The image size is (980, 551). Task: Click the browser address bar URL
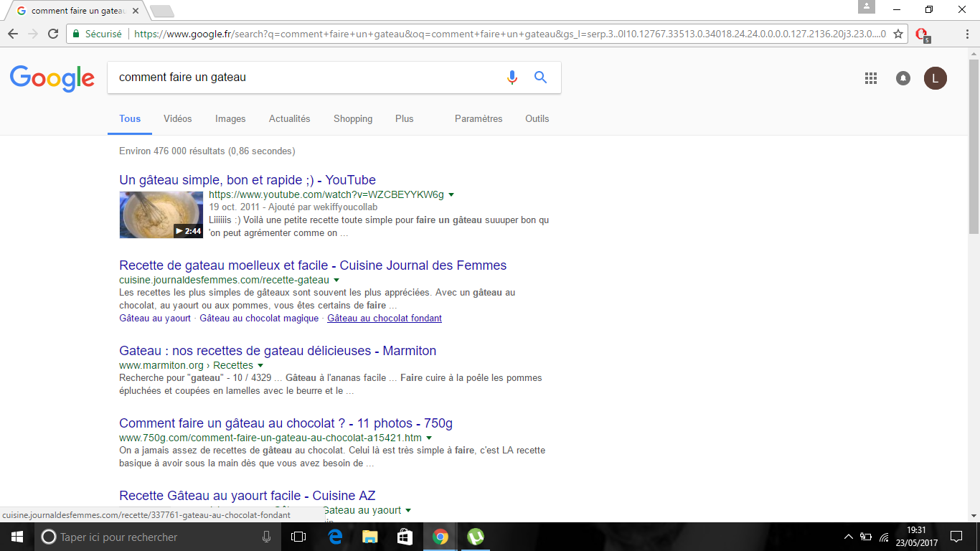(509, 34)
